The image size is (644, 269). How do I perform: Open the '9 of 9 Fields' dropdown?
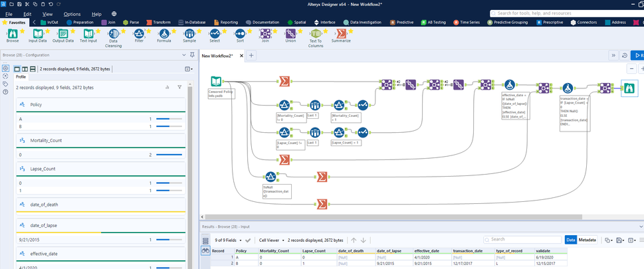229,240
